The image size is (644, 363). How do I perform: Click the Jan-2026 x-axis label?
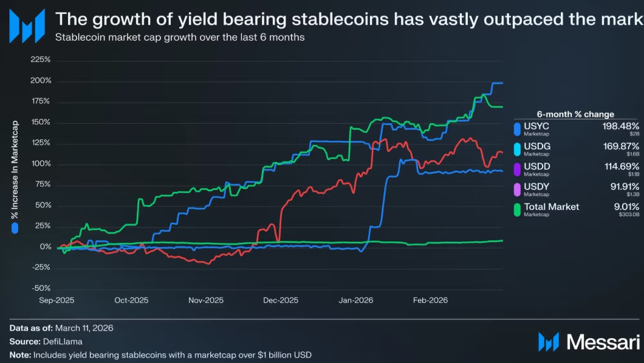point(357,300)
